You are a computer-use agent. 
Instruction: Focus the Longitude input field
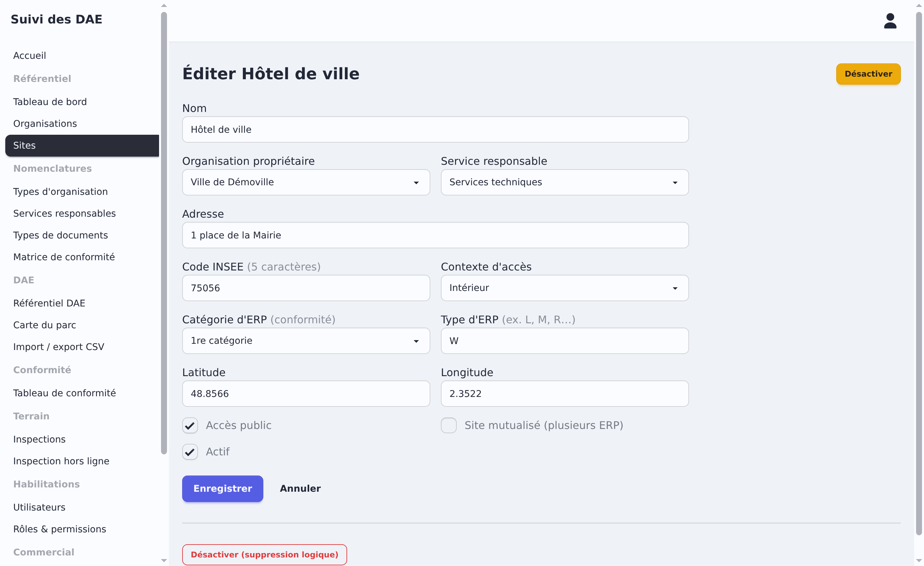(564, 393)
